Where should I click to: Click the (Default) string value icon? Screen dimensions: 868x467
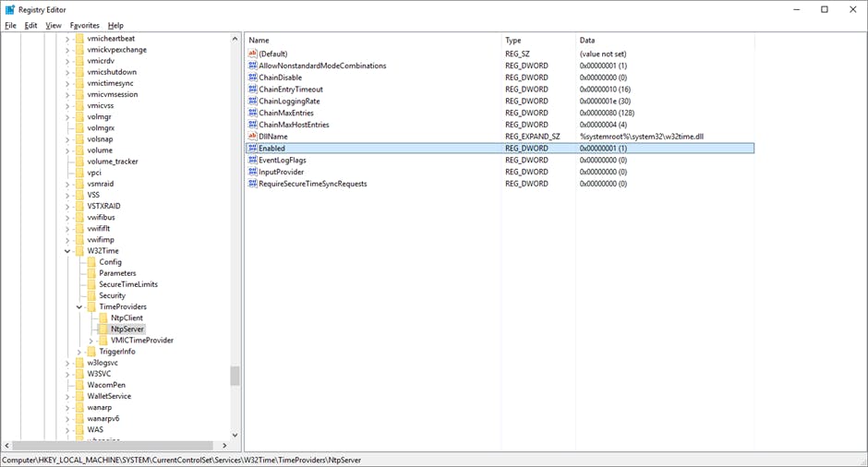(x=252, y=54)
